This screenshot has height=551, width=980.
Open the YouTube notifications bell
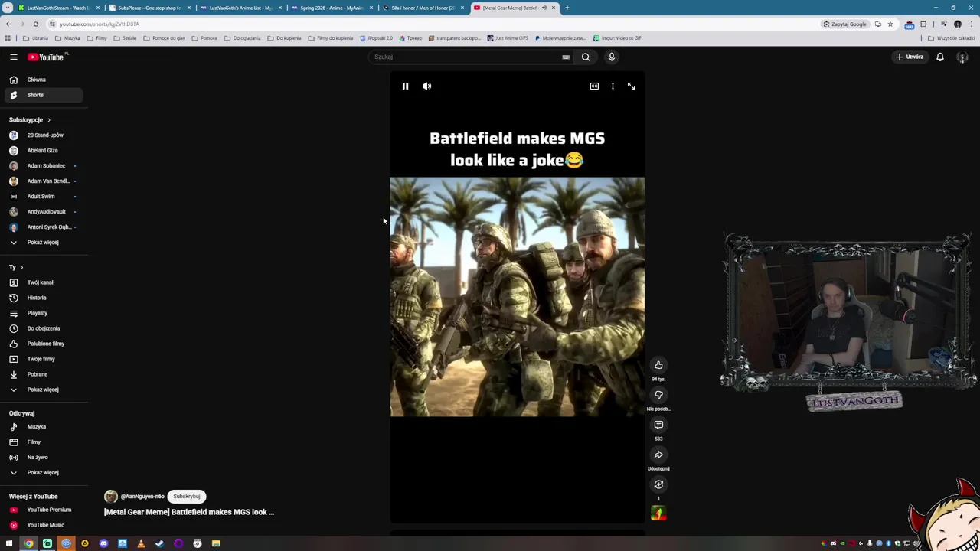pos(940,57)
